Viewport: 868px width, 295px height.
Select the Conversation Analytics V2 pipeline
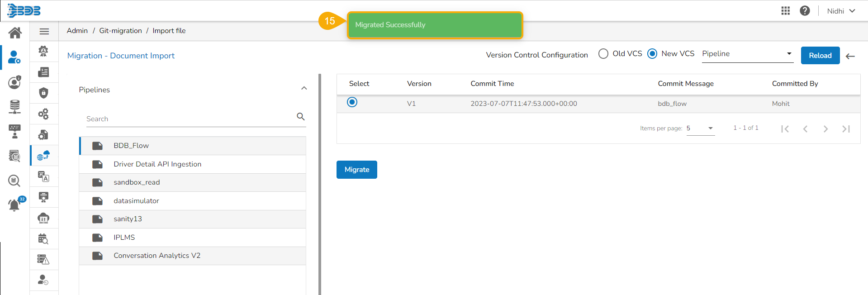193,256
